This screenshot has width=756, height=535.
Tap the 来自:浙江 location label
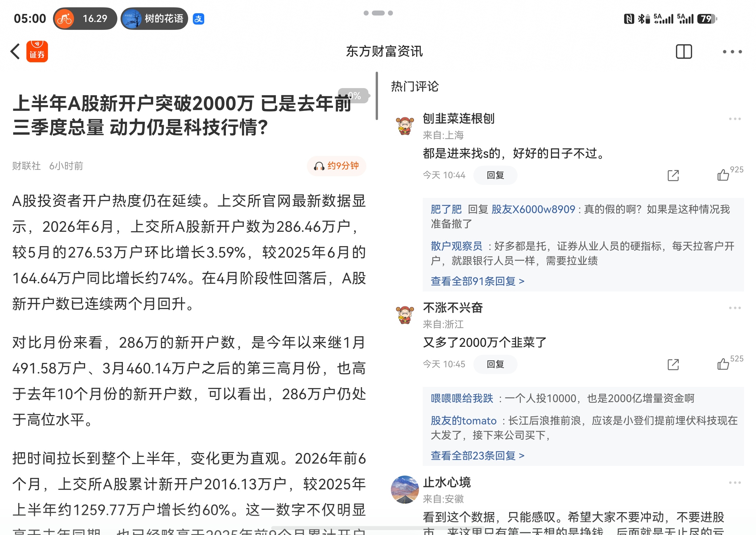(x=443, y=324)
